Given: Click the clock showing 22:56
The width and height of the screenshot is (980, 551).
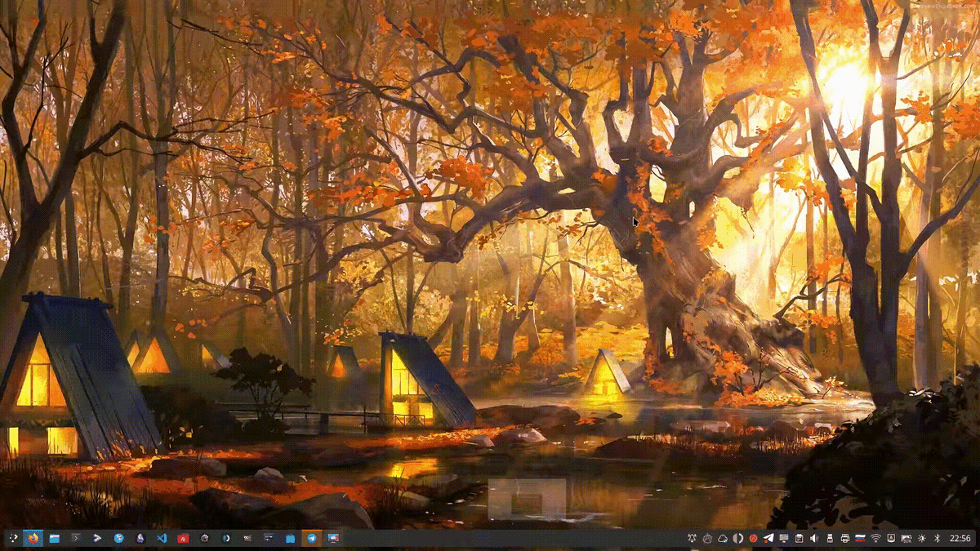Looking at the screenshot, I should click(x=960, y=538).
